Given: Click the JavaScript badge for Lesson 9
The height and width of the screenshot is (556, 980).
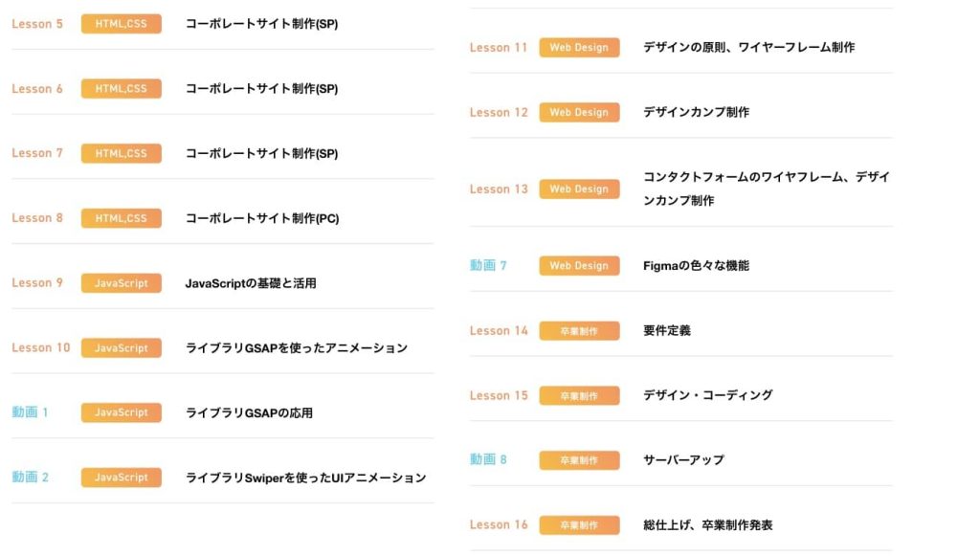Looking at the screenshot, I should coord(121,283).
